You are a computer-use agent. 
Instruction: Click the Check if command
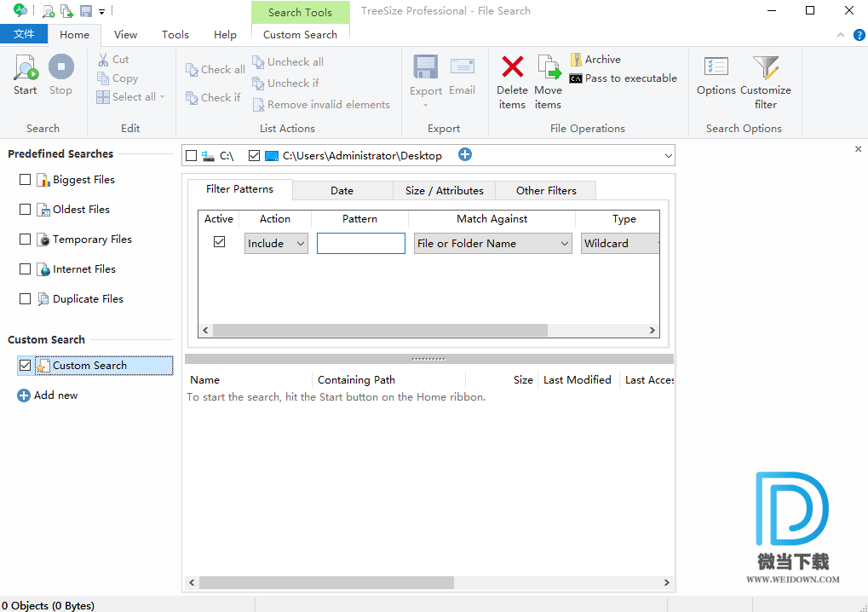coord(213,97)
